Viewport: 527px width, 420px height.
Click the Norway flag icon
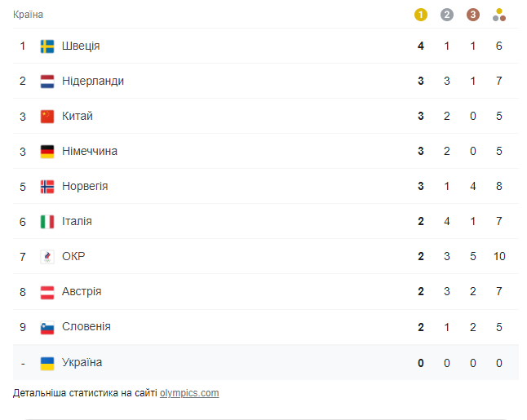[x=47, y=187]
